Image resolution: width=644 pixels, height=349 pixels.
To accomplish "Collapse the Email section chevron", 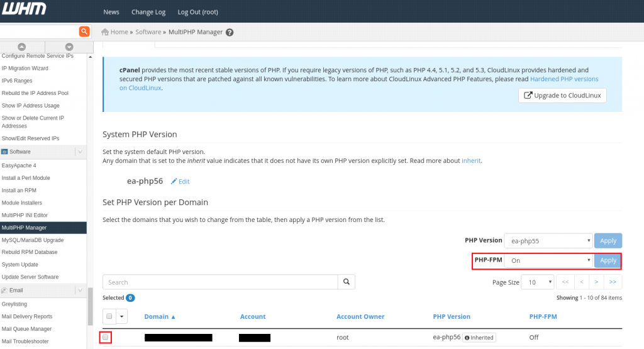I will coord(80,291).
